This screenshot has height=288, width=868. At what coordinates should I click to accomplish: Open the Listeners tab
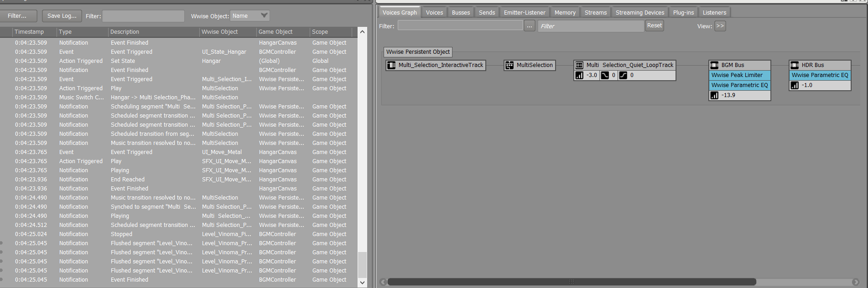[x=714, y=12]
